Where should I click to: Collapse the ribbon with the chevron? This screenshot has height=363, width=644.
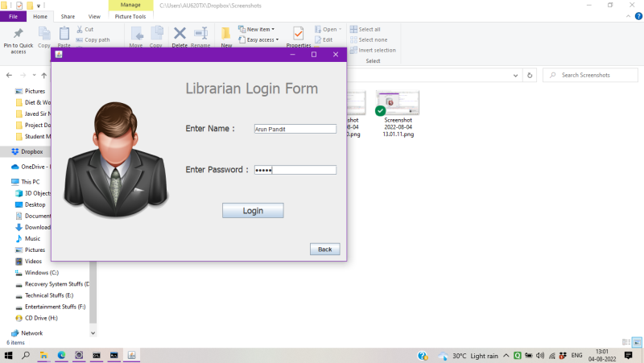[628, 16]
